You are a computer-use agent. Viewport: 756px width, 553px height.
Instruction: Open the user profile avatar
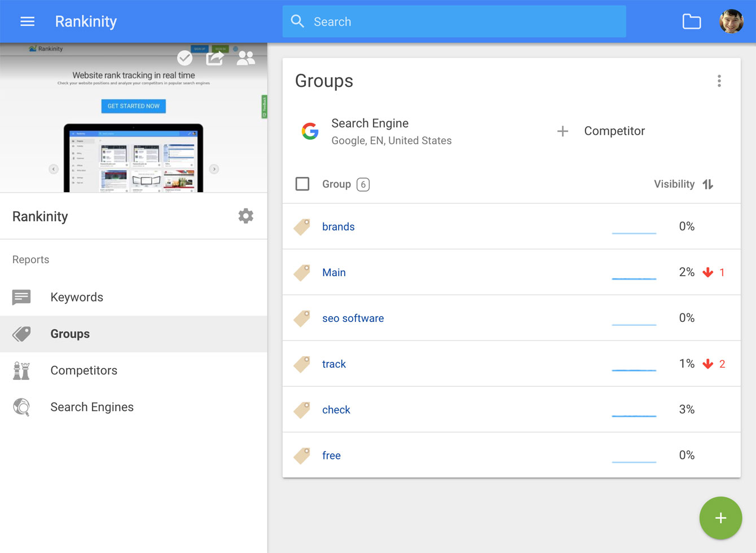click(x=731, y=21)
